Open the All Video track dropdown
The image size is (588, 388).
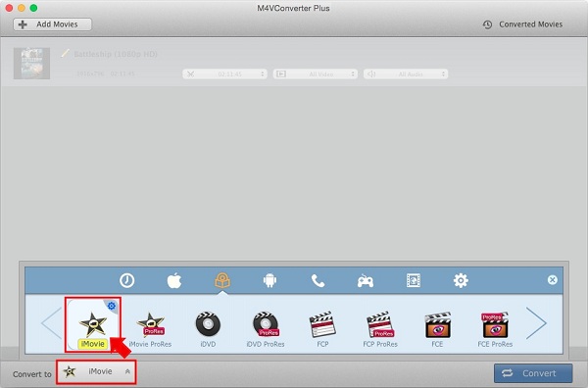(316, 74)
